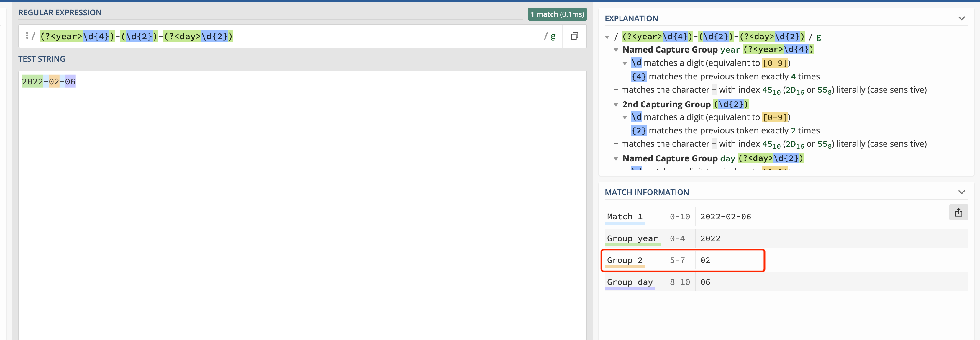Export match information with share icon

pyautogui.click(x=958, y=212)
